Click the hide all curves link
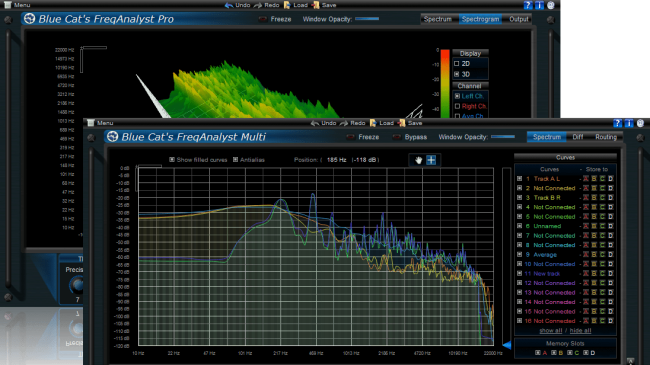650x365 pixels. pos(580,331)
